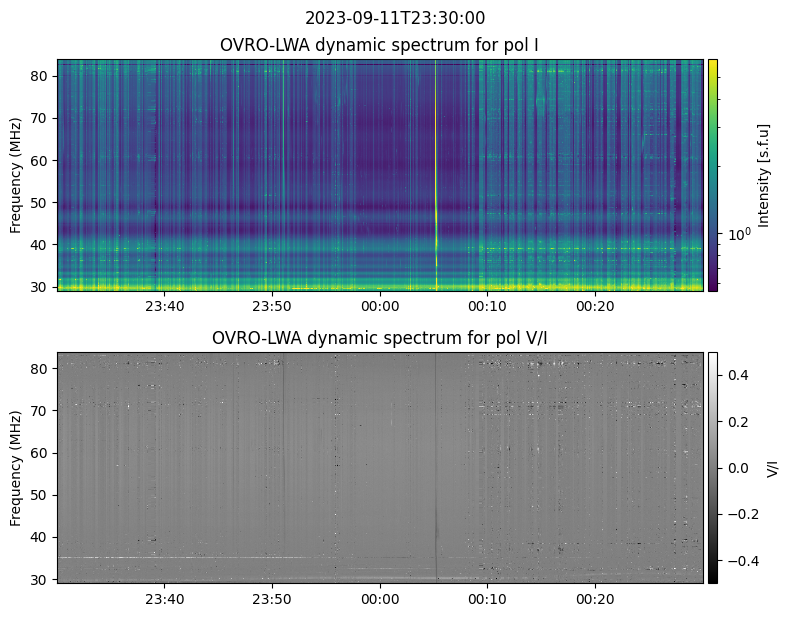790x617 pixels.
Task: Select the 'pol I' dynamic spectrum title
Action: [x=380, y=45]
